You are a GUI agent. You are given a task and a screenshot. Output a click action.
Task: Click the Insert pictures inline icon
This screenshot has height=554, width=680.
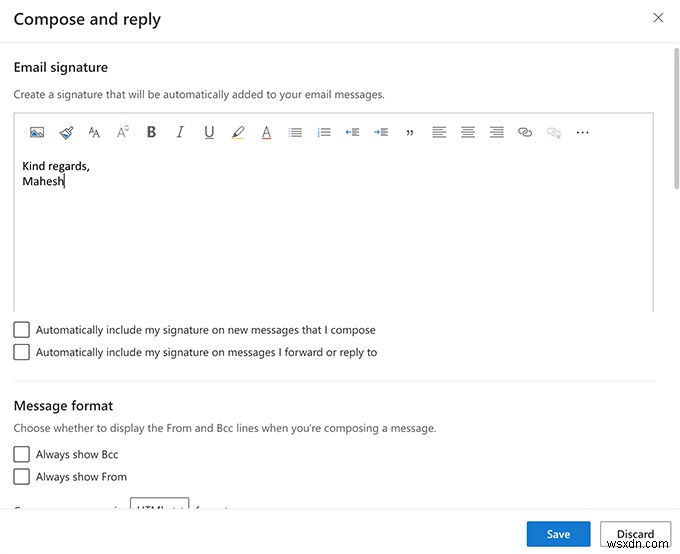tap(37, 132)
